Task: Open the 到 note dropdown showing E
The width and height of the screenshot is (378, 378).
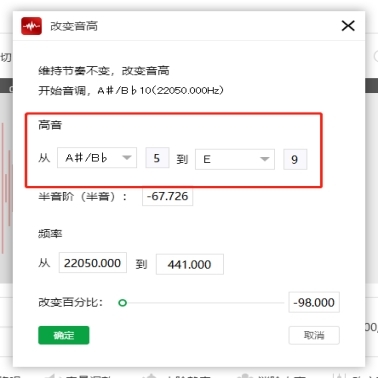Action: click(x=235, y=159)
